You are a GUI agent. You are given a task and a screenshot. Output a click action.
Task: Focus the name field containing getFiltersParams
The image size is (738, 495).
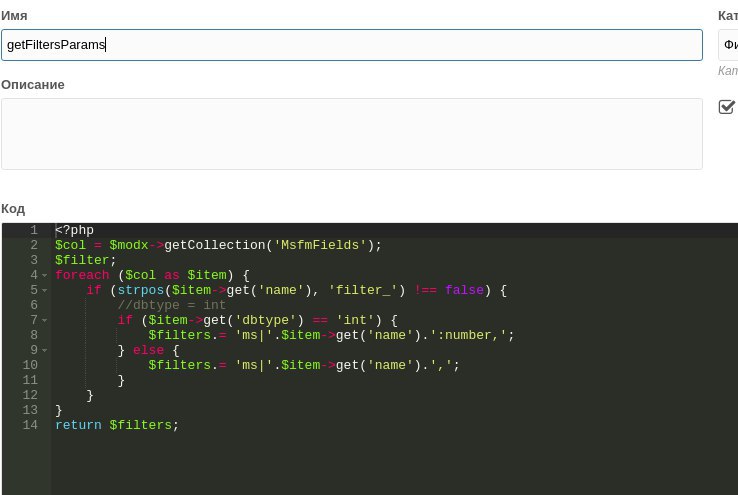pyautogui.click(x=352, y=45)
